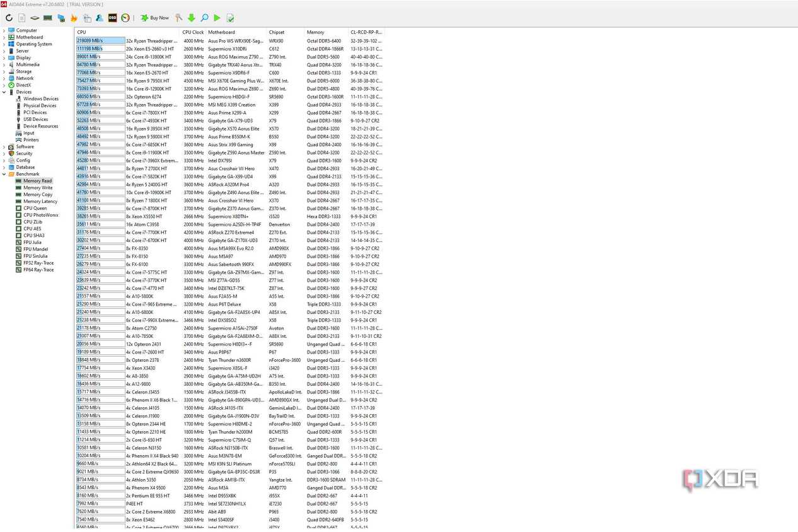Screen dimensions: 798x532
Task: Sort by the CPU column header
Action: (x=128, y=32)
